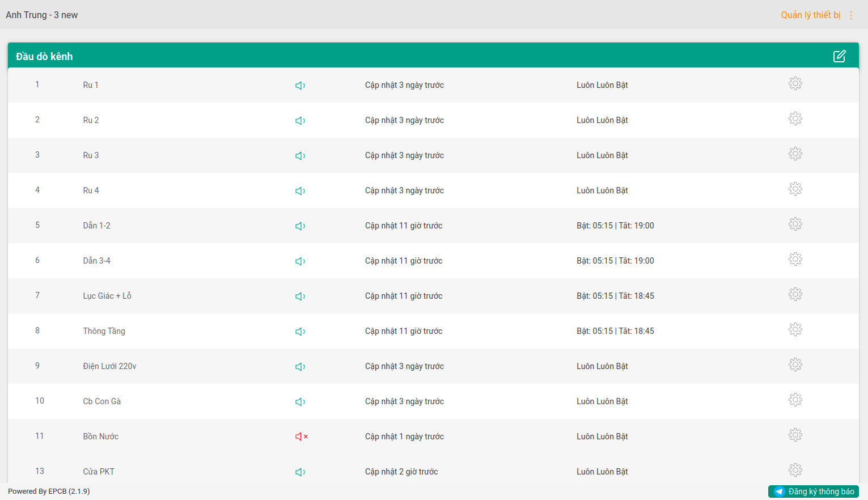
Task: Click Cập nhật 11 giờ trước for Dẫn 3-4
Action: (x=404, y=261)
